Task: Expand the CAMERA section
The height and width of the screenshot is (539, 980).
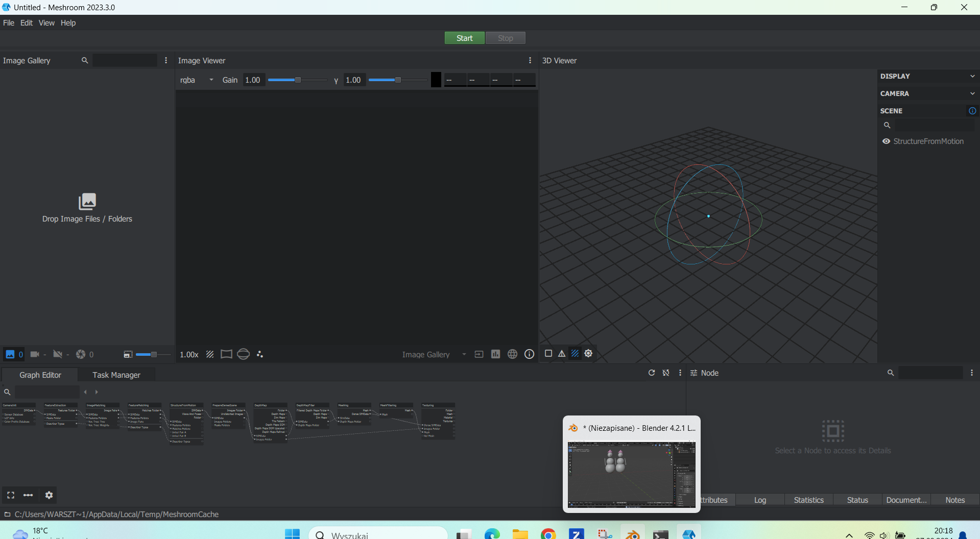Action: [x=928, y=93]
